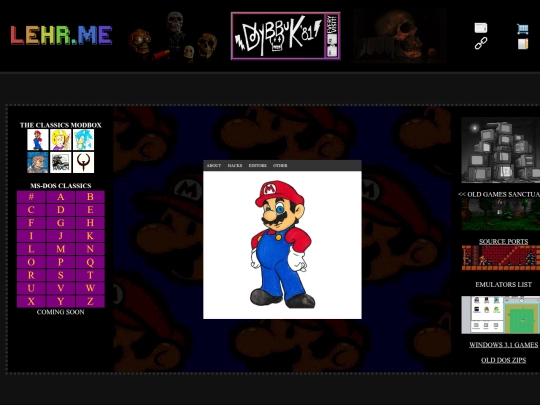Open the HACKS menu item
Screen dimensions: 540x405
(235, 166)
